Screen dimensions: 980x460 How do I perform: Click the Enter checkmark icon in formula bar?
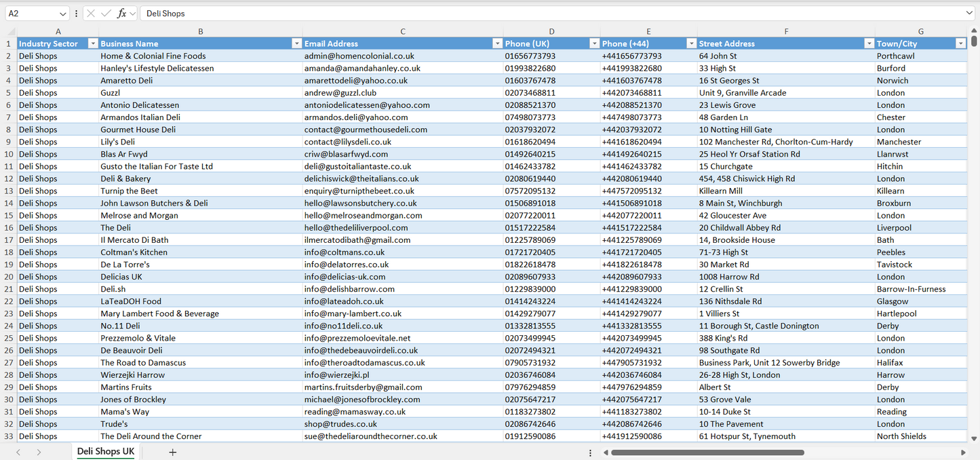(x=106, y=14)
